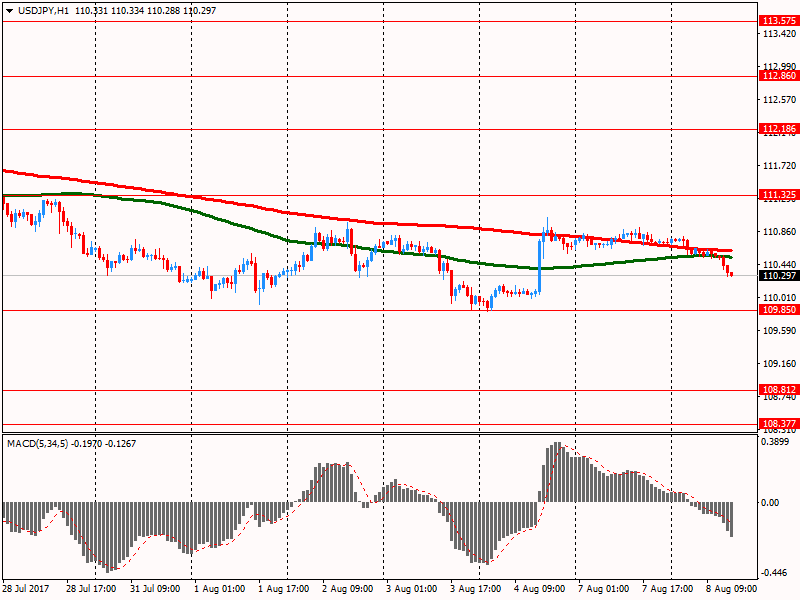
Task: Select the red 113.575 price level label
Action: click(779, 21)
